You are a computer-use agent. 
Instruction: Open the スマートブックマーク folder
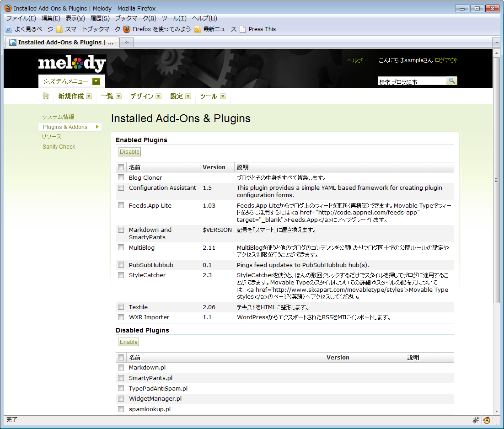pos(88,29)
